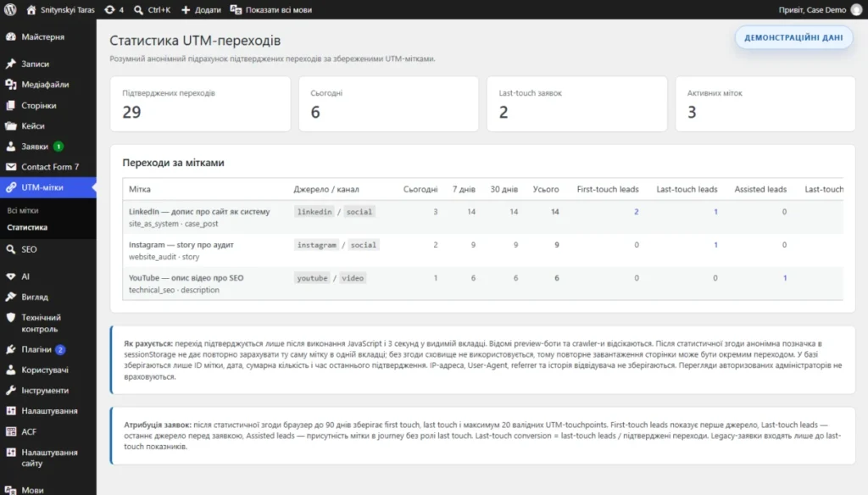
Task: Click the Налаштування settings icon
Action: (x=10, y=411)
